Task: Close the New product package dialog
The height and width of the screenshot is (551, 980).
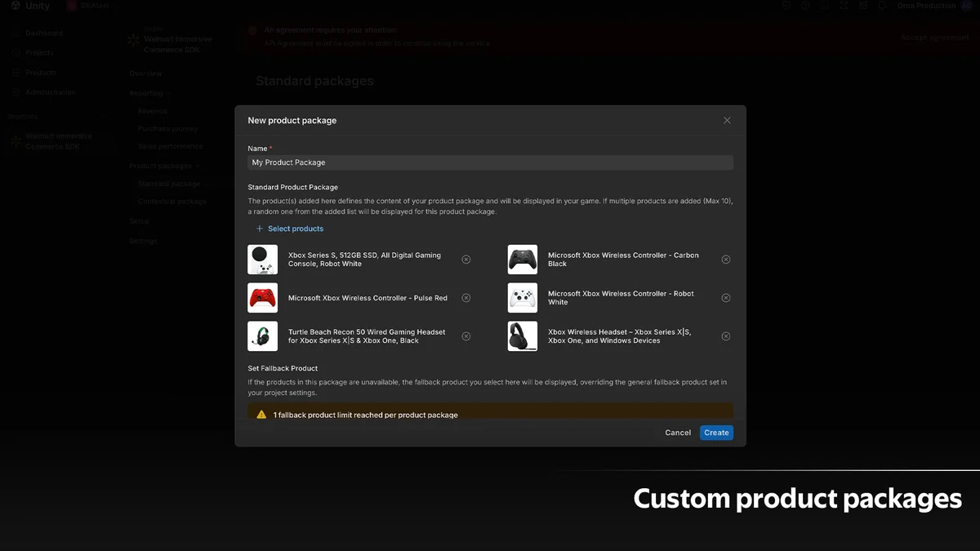Action: pyautogui.click(x=727, y=120)
